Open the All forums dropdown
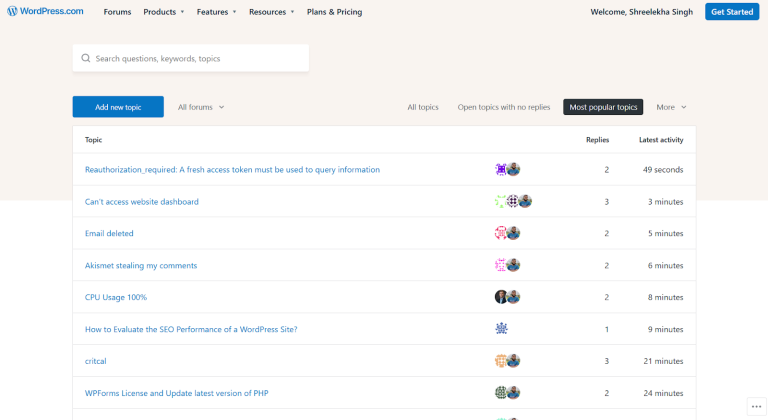768x420 pixels. [201, 107]
